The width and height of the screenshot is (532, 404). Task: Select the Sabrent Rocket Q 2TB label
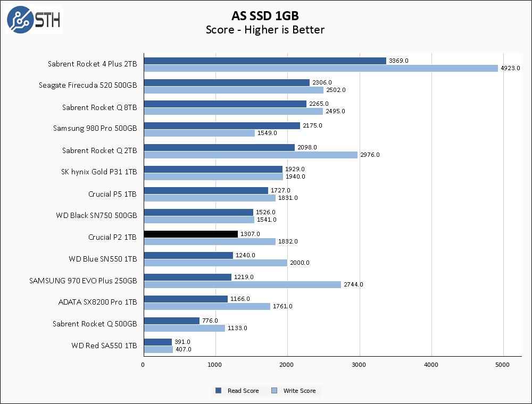click(x=99, y=150)
